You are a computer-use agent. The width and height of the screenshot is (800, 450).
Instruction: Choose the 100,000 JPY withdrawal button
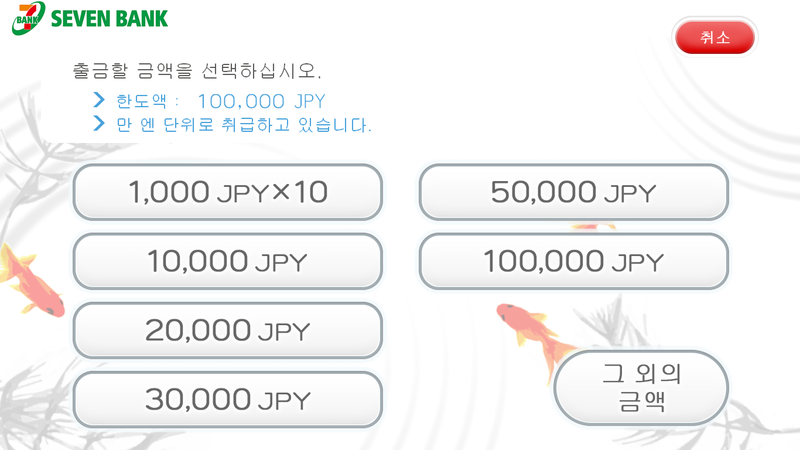573,261
